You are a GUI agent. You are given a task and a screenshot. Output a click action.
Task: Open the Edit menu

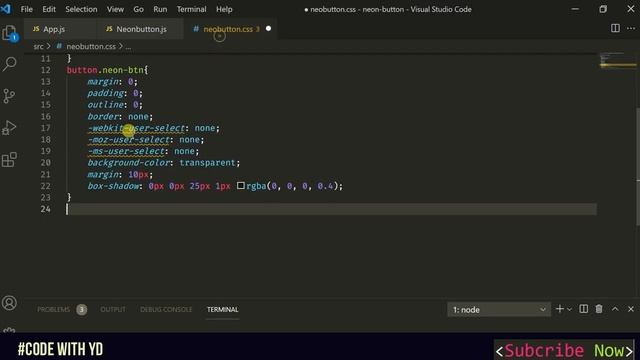click(x=49, y=9)
